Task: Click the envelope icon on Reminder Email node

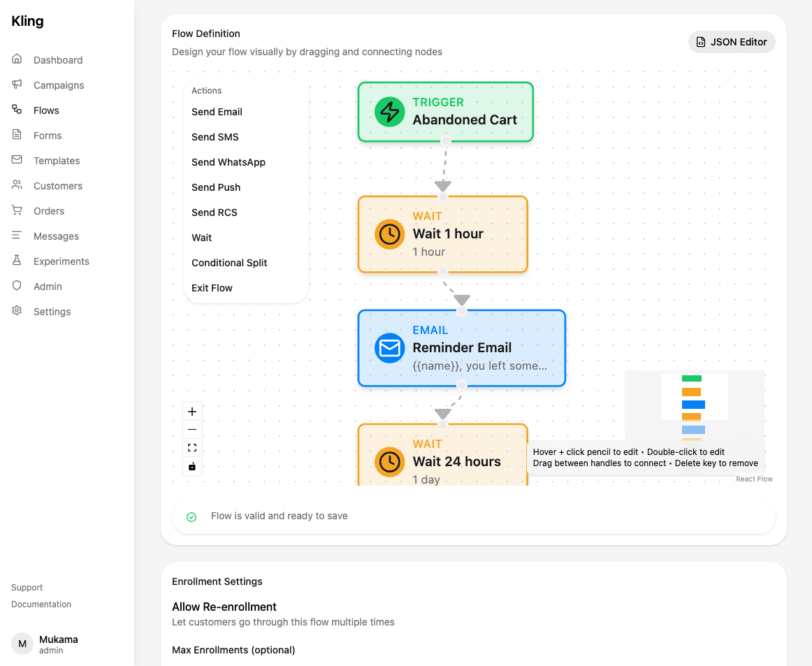Action: (x=390, y=348)
